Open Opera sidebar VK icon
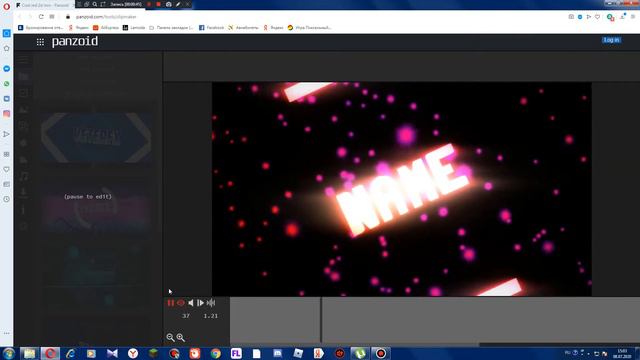The image size is (640, 360). pyautogui.click(x=7, y=99)
